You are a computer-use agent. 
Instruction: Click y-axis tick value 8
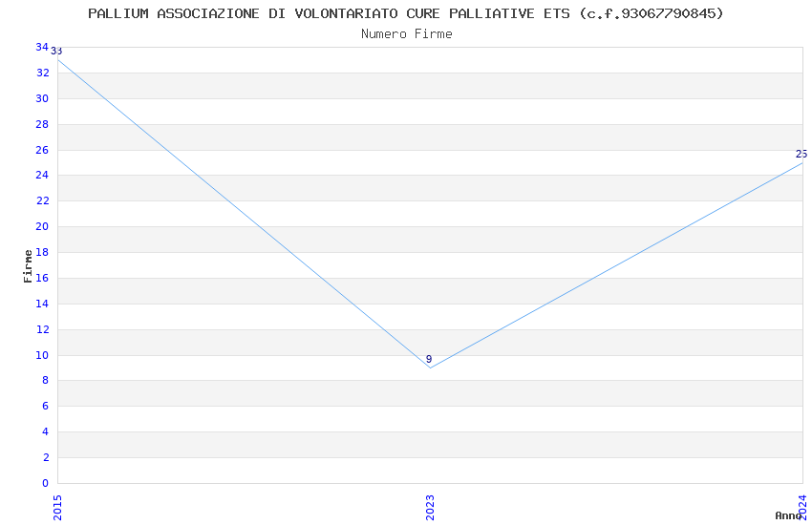pyautogui.click(x=46, y=380)
